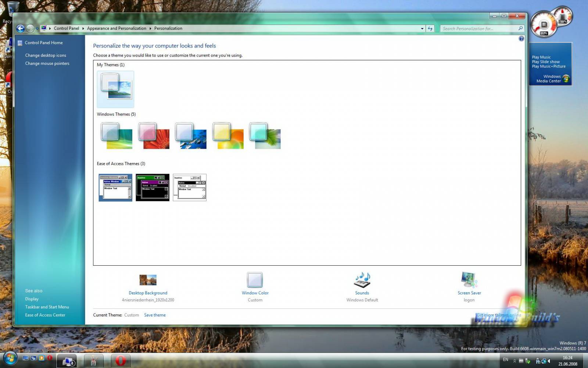The width and height of the screenshot is (588, 368).
Task: Open Taskbar and Start Menu link
Action: [x=47, y=307]
